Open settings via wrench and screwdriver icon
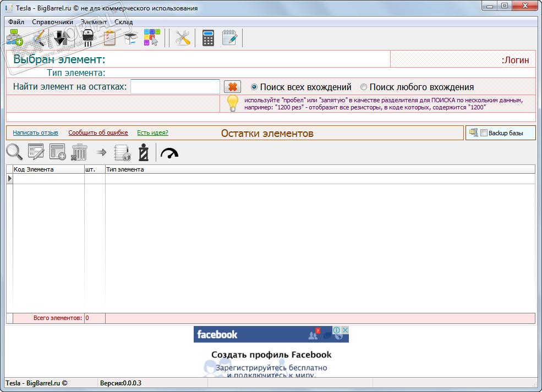This screenshot has width=542, height=392. 183,37
